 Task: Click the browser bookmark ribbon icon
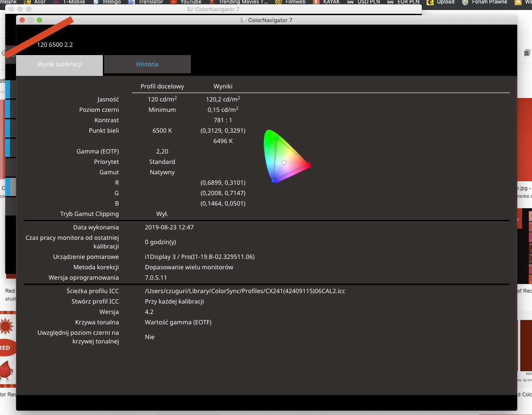527,53
